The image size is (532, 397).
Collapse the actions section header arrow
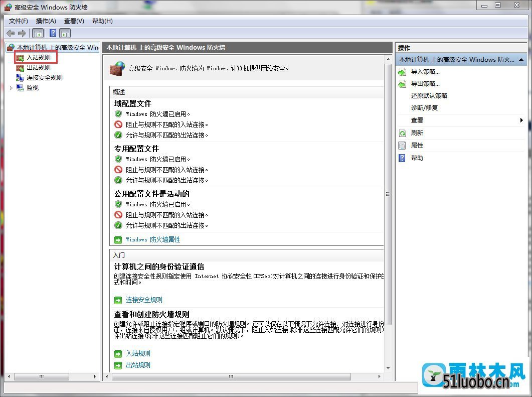click(521, 60)
